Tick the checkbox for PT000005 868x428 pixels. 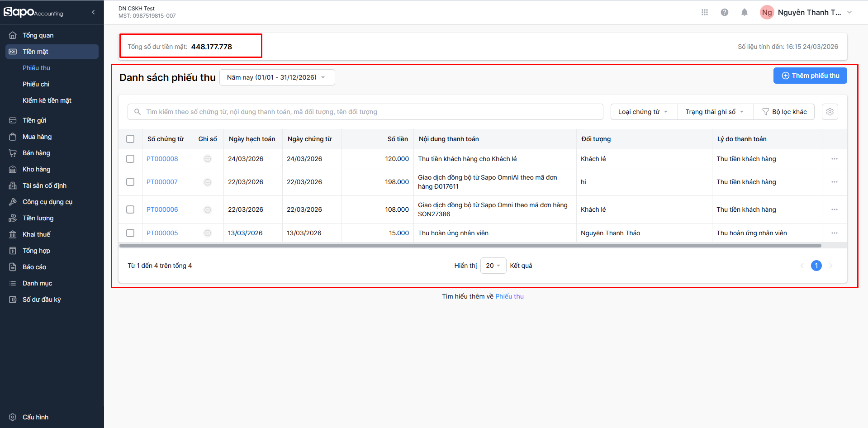130,233
